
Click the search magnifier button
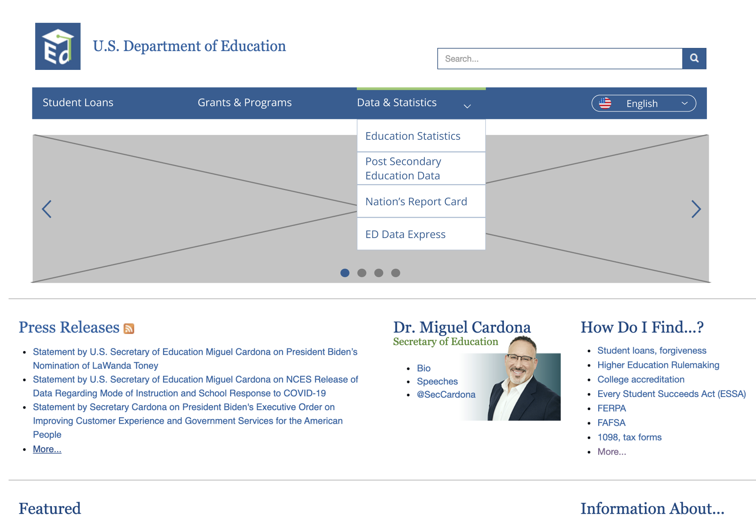pyautogui.click(x=694, y=58)
